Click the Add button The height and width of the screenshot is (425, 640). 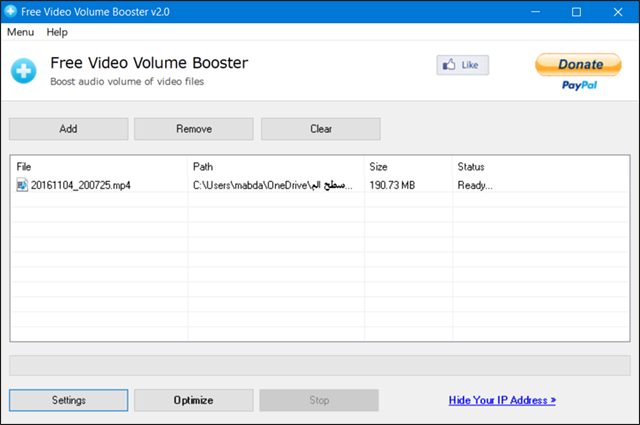[69, 129]
